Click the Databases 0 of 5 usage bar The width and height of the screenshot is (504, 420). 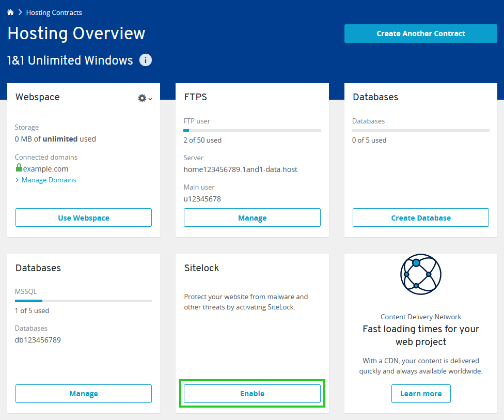coord(421,131)
